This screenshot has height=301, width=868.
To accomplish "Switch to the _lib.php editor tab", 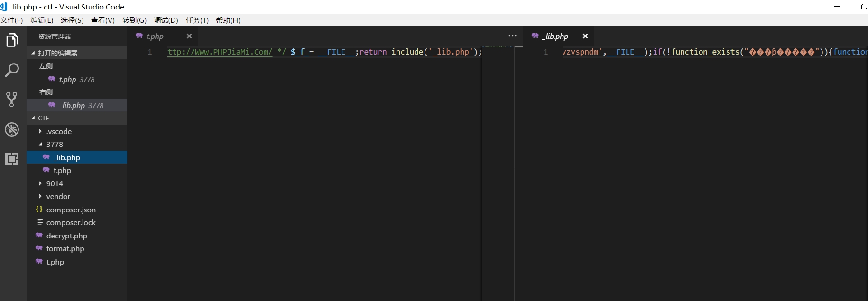I will (x=558, y=36).
